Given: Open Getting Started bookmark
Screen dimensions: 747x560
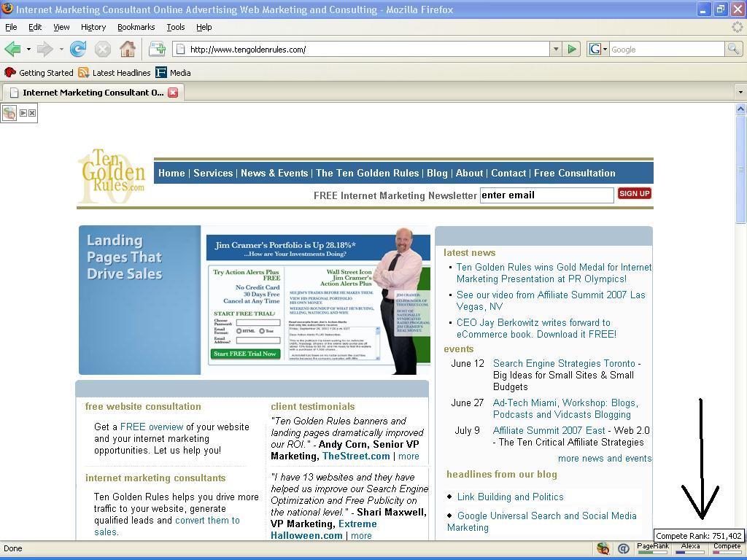Looking at the screenshot, I should (x=39, y=72).
